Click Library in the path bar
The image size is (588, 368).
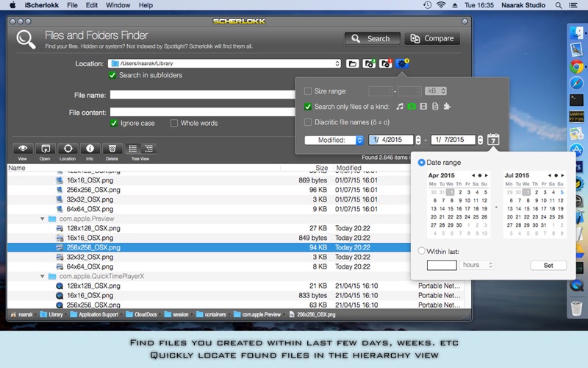pyautogui.click(x=51, y=315)
